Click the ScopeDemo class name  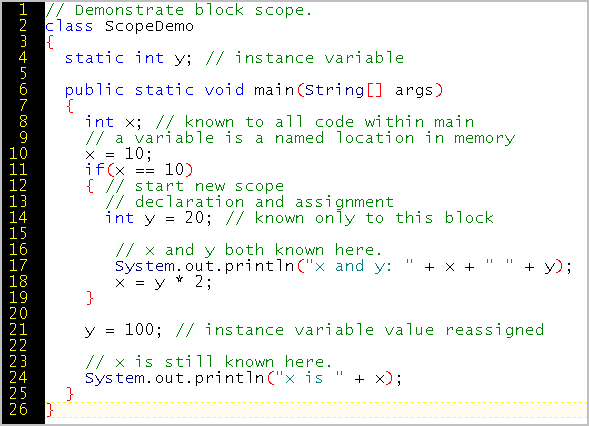click(149, 26)
